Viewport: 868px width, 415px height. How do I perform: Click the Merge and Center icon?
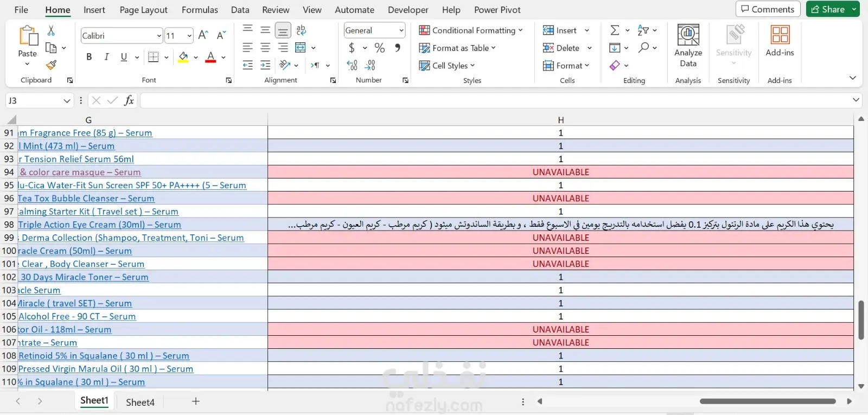tap(301, 48)
